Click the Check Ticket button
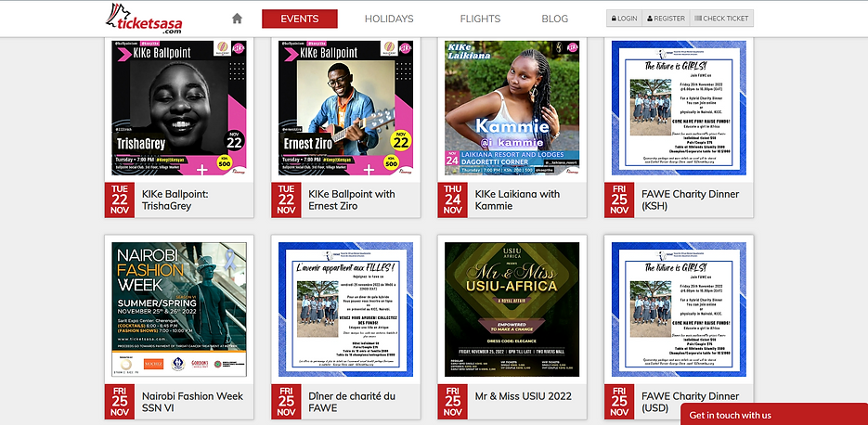This screenshot has width=868, height=425. pos(721,19)
